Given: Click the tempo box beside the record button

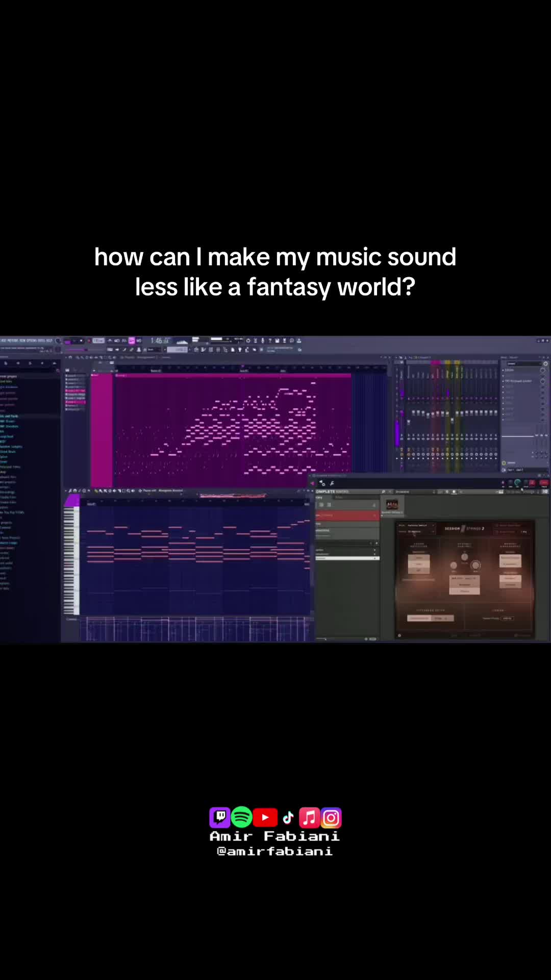Looking at the screenshot, I should click(98, 340).
